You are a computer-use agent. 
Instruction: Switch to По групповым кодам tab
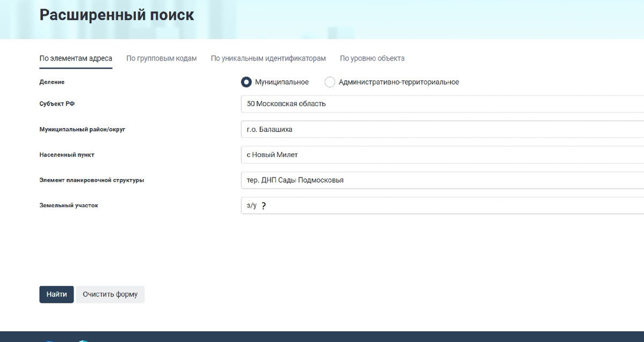click(x=162, y=58)
